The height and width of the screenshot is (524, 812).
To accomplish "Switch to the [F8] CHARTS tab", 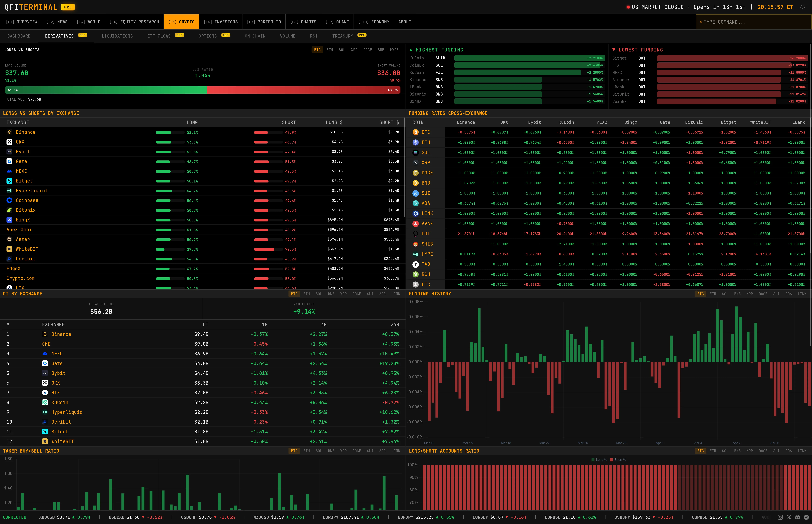I will 303,22.
